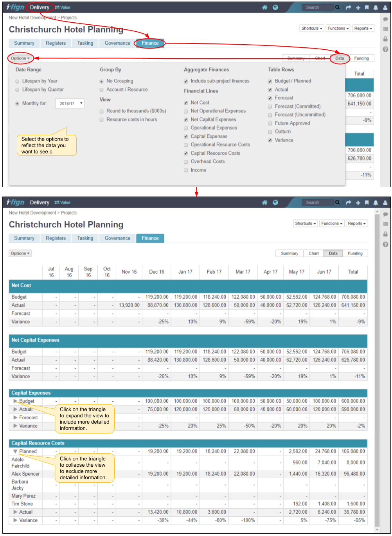Click the globe icon in the data-table view
The image size is (392, 536).
pos(275,202)
